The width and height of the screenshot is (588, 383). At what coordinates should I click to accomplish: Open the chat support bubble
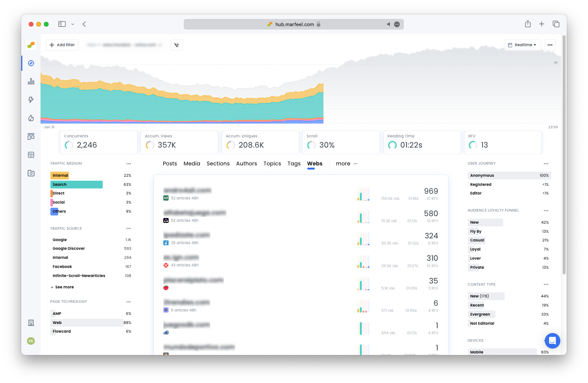pyautogui.click(x=552, y=341)
